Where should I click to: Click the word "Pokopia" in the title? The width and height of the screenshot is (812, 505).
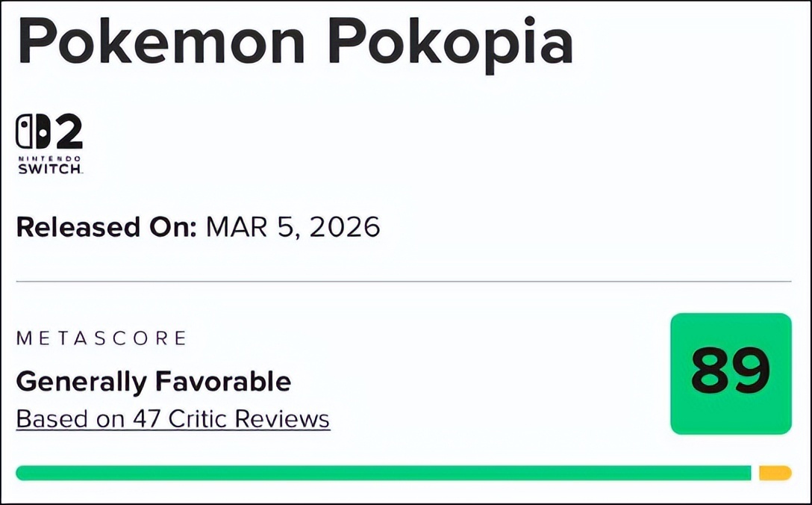click(450, 43)
